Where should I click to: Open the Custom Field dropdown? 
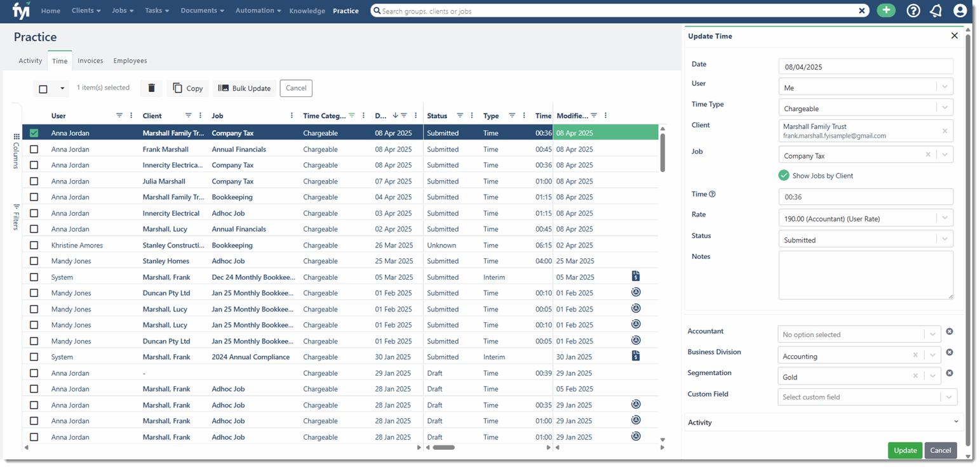pyautogui.click(x=867, y=397)
